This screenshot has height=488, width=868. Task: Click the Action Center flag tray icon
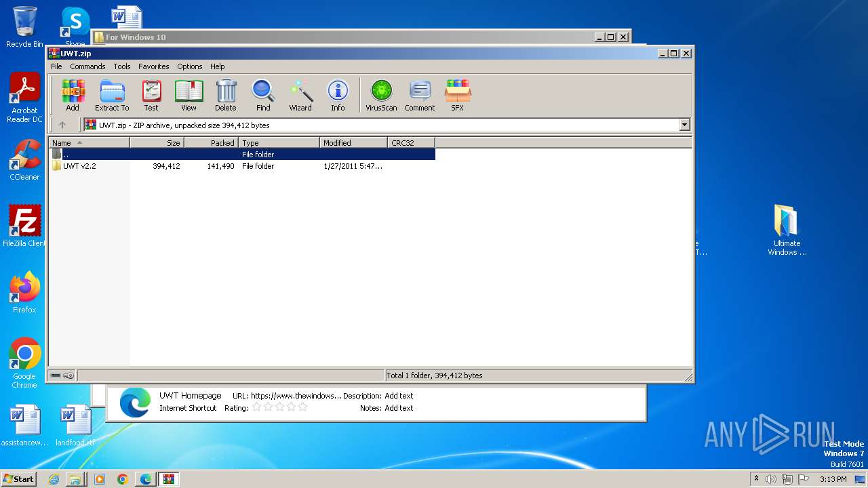click(803, 479)
